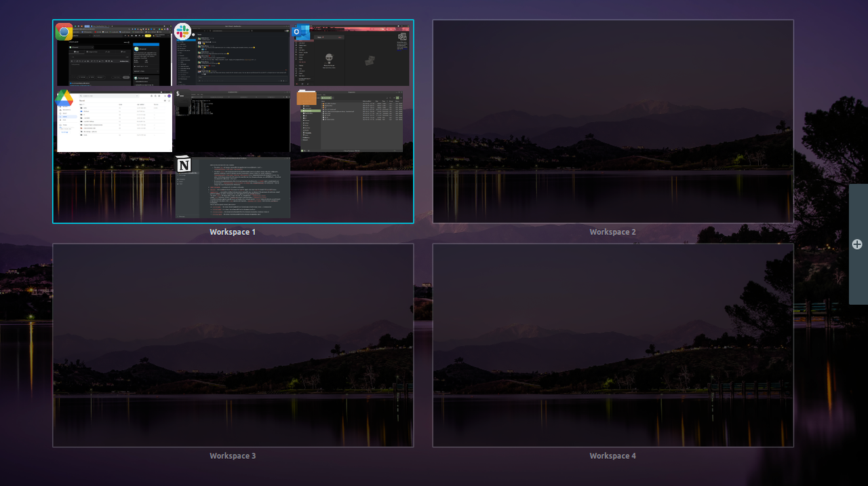Viewport: 868px width, 486px height.
Task: Select the Slack window icon
Action: tap(182, 31)
